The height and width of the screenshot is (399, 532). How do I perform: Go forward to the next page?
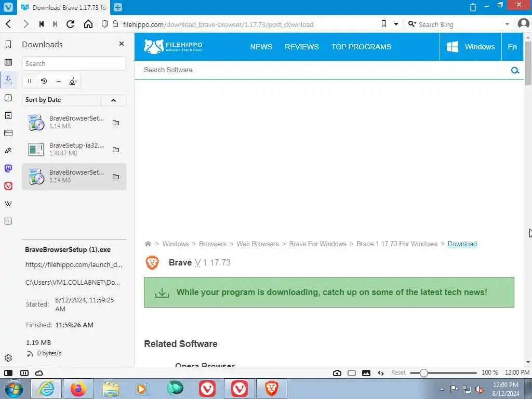[26, 24]
